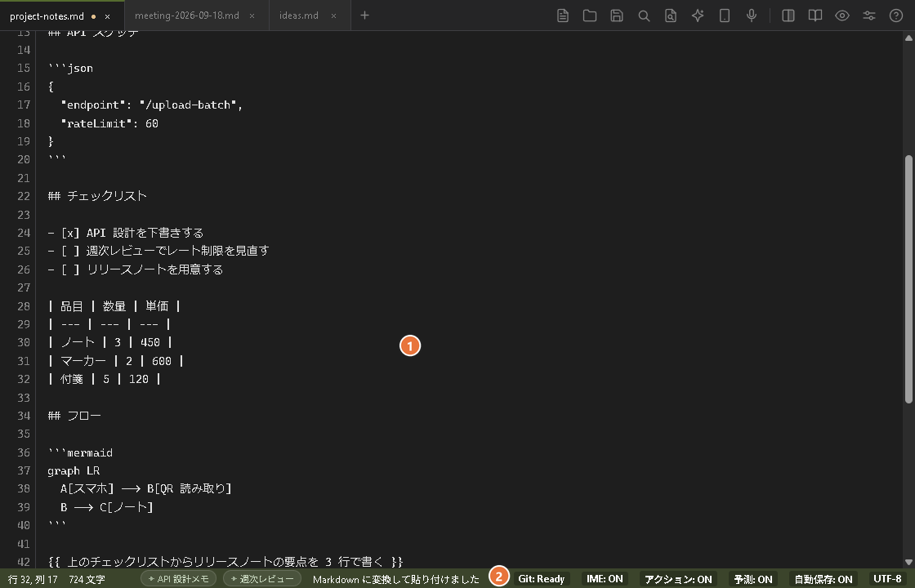This screenshot has height=588, width=915.
Task: Click the open book reading icon
Action: pos(815,16)
